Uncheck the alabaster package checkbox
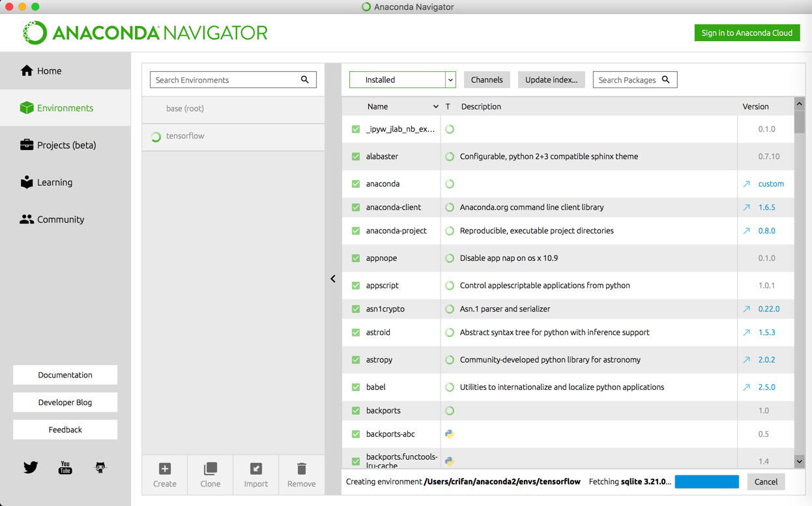 (x=356, y=156)
